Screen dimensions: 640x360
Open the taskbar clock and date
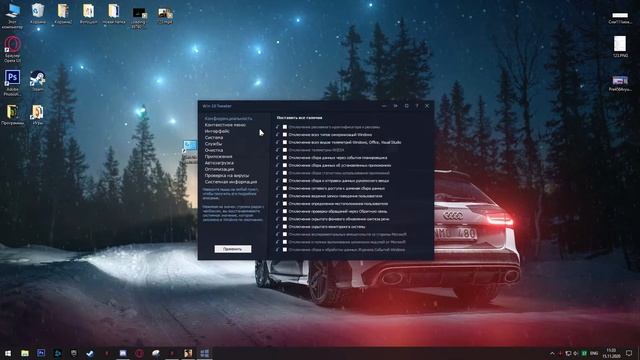[x=611, y=353]
